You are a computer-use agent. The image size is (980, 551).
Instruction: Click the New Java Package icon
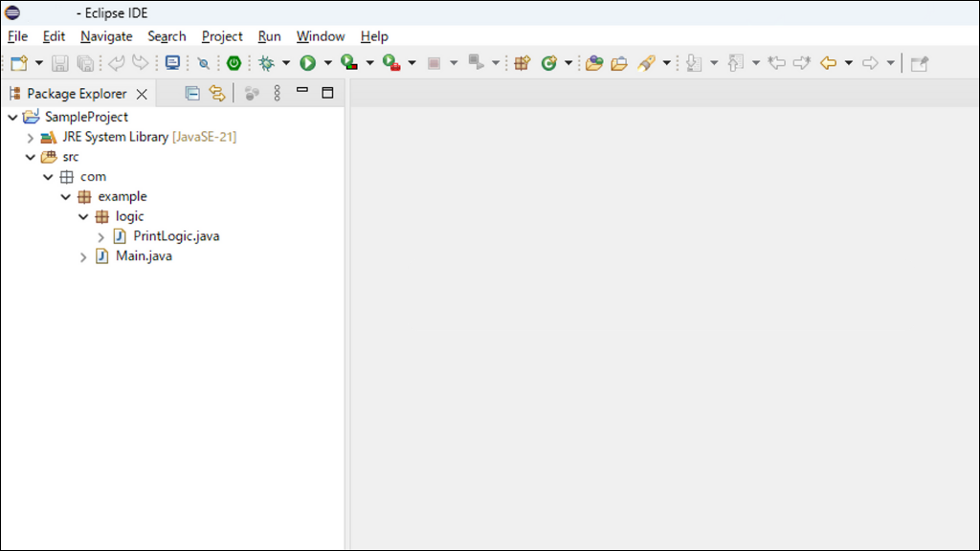tap(522, 63)
